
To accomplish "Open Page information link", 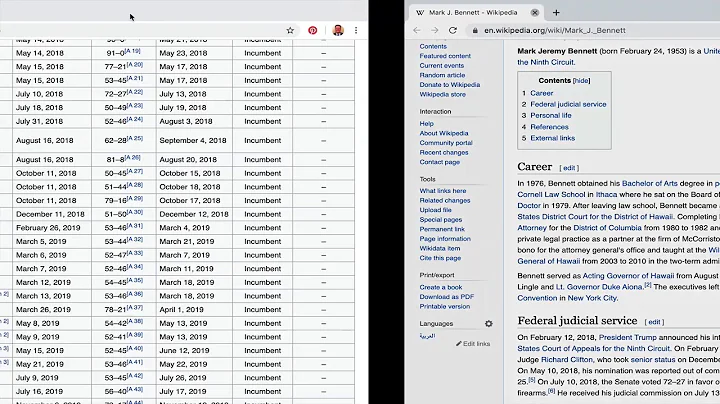I will click(x=445, y=239).
